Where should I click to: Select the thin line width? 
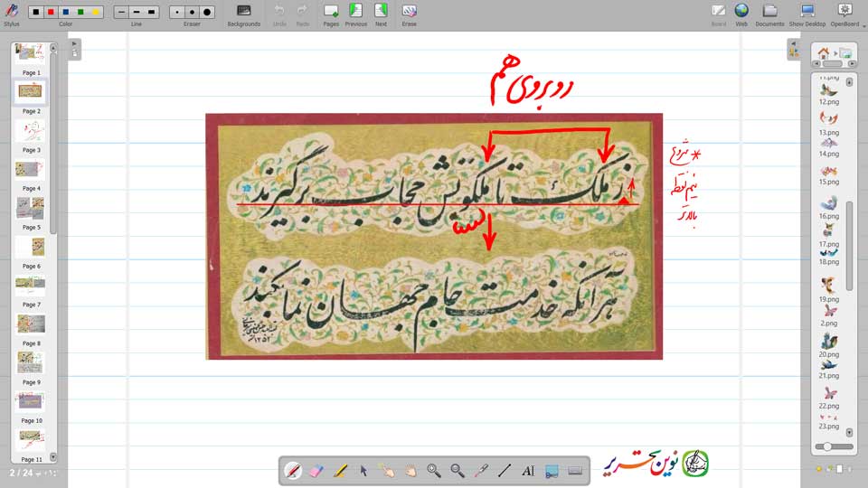[x=121, y=12]
